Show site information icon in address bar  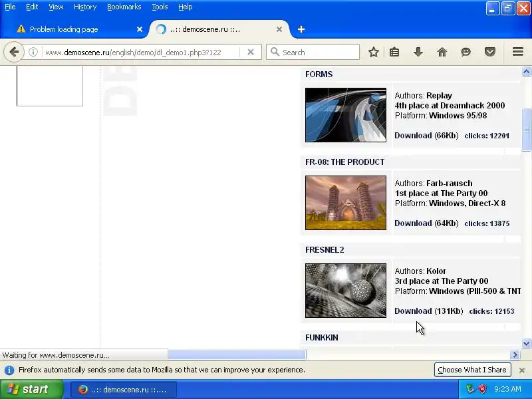[33, 53]
